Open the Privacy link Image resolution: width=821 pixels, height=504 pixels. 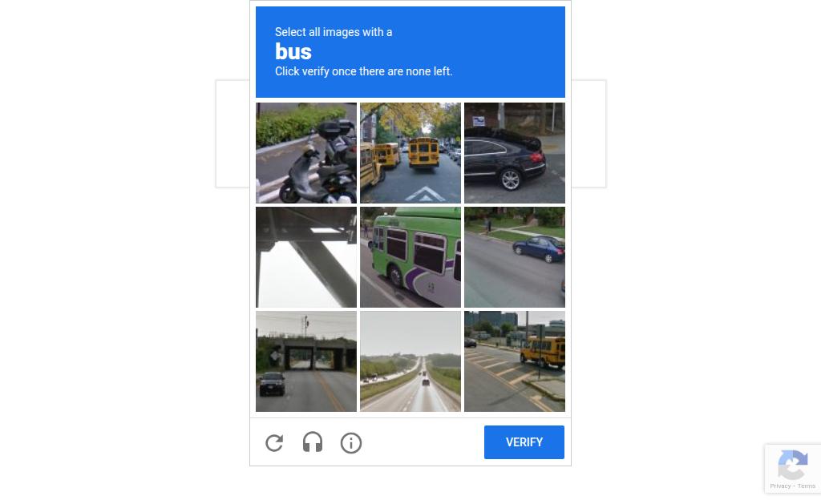tap(780, 486)
